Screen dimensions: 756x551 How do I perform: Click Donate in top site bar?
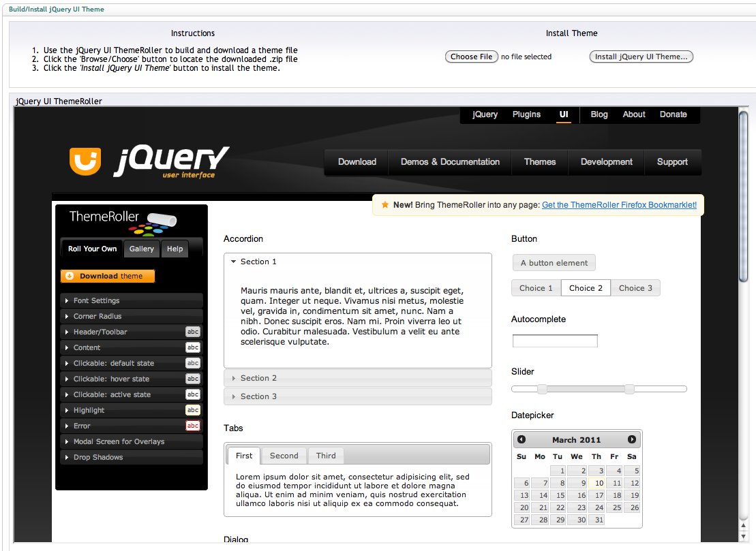coord(673,114)
